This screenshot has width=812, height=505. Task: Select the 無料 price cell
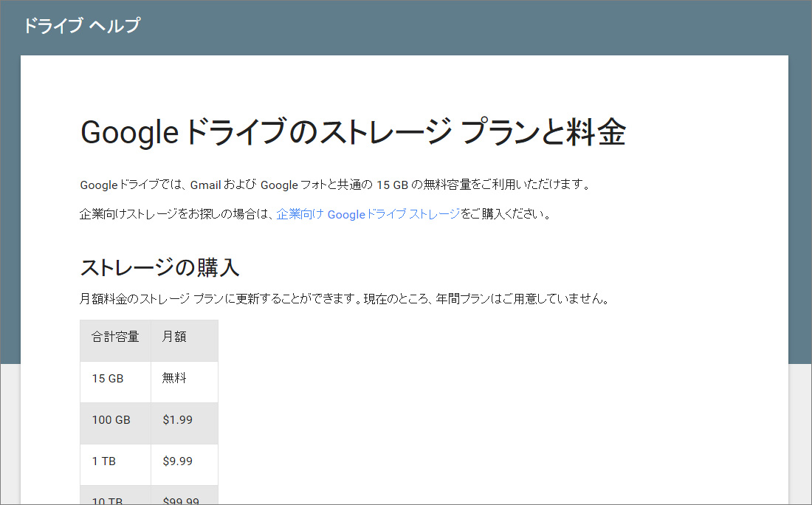tap(185, 382)
